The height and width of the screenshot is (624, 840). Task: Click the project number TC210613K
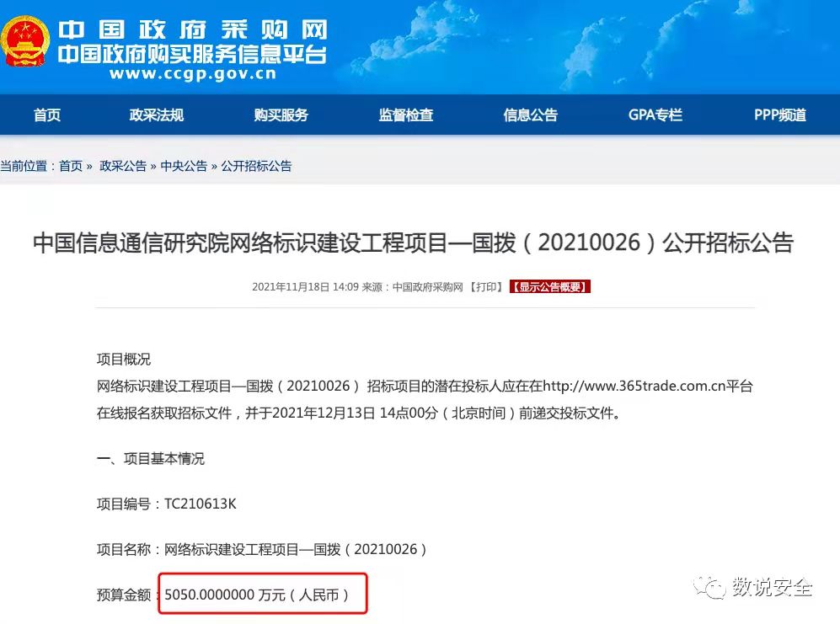coord(200,504)
